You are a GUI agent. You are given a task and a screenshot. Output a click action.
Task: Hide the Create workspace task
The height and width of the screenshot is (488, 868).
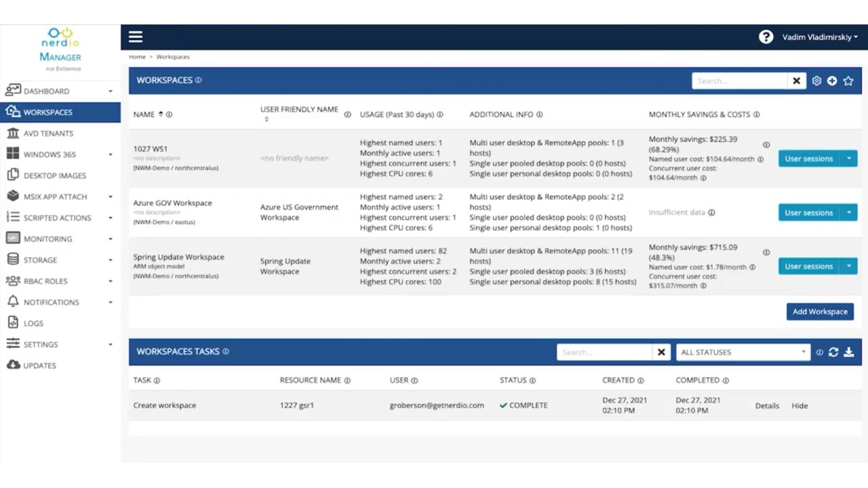click(x=800, y=406)
